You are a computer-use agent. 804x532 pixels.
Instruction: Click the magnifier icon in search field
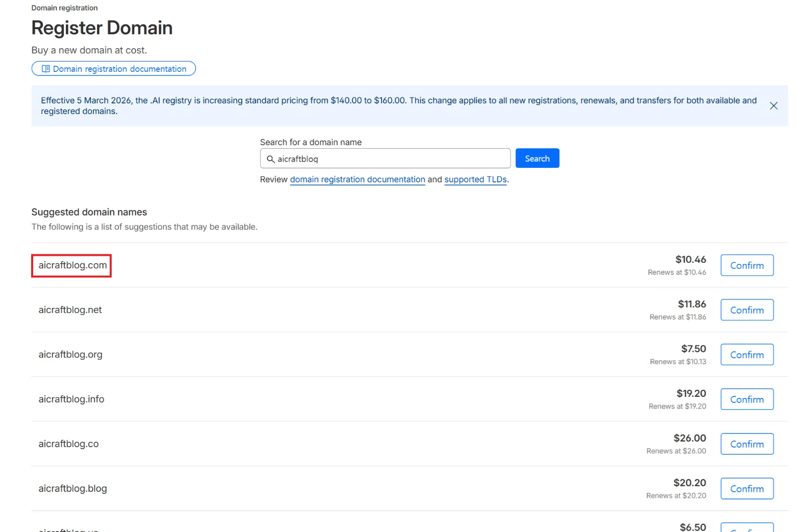tap(270, 159)
